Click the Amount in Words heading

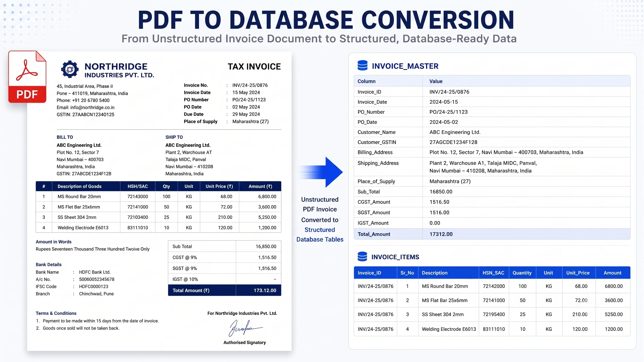pos(54,242)
